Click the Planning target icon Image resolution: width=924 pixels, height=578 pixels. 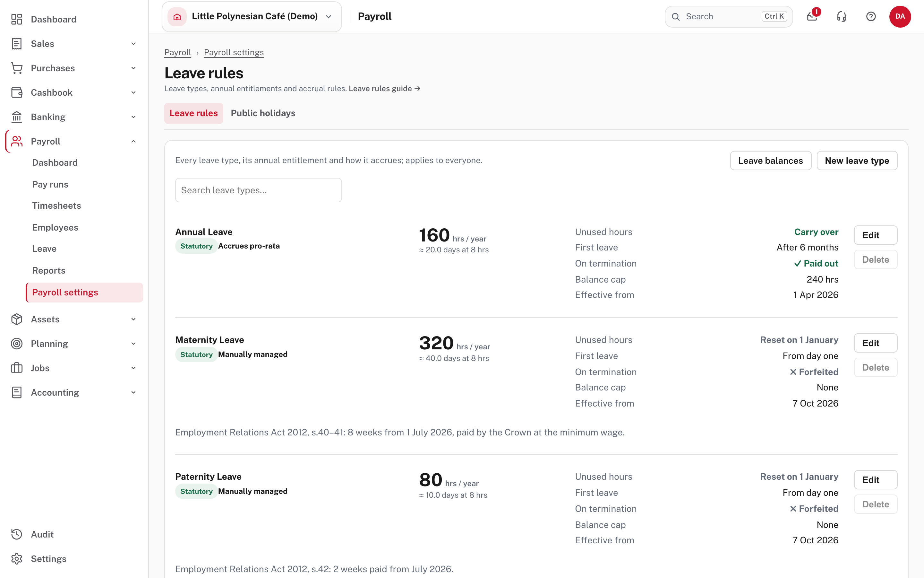[16, 344]
